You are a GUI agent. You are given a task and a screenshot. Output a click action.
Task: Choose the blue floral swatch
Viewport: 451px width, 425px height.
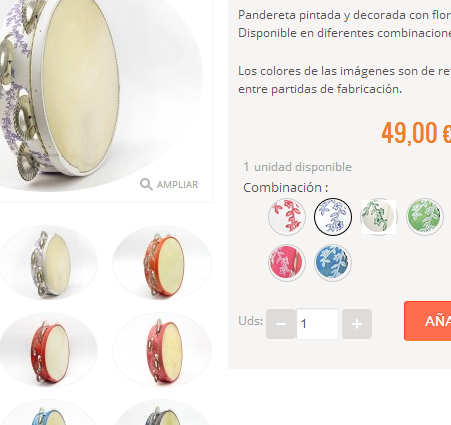[x=333, y=263]
